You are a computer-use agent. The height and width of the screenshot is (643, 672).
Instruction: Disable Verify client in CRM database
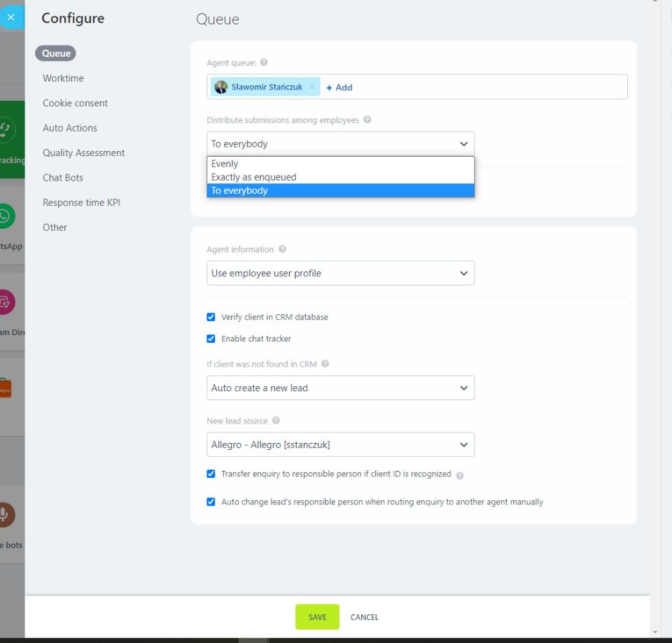211,316
